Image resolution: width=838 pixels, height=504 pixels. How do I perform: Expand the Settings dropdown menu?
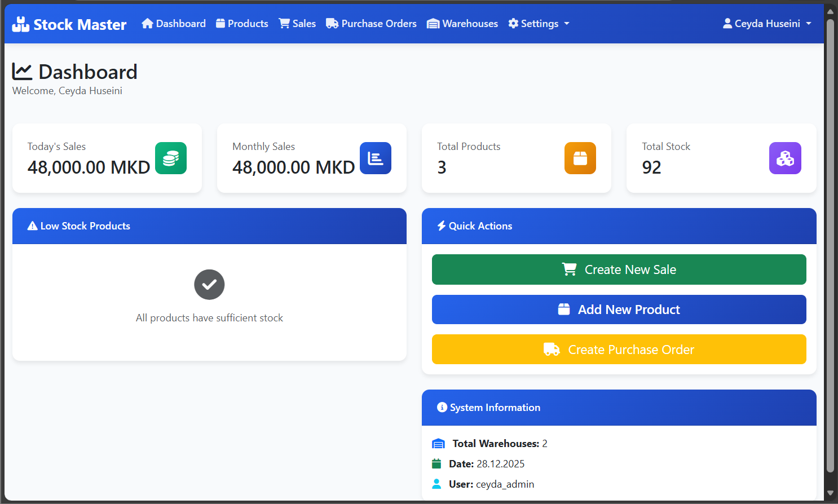coord(539,24)
